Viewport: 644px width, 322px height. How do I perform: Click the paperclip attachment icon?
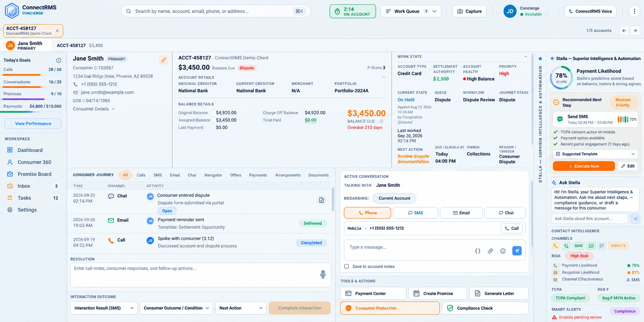click(490, 251)
